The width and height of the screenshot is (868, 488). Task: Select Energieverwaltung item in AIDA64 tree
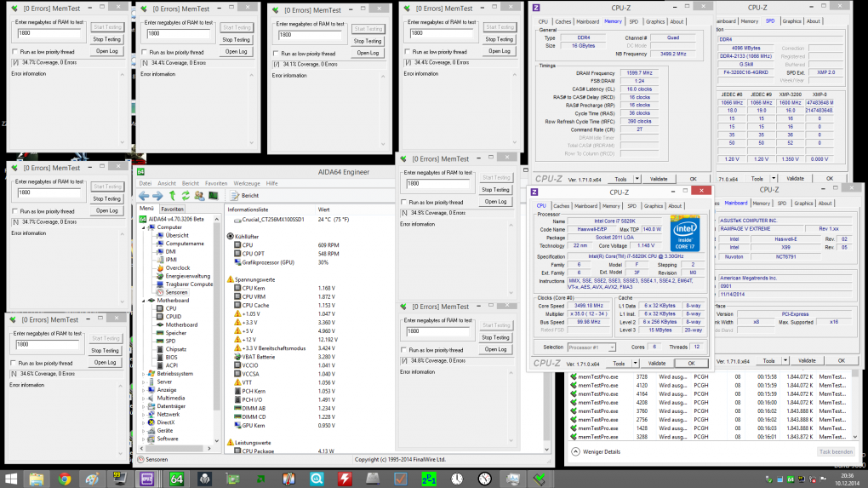point(188,276)
